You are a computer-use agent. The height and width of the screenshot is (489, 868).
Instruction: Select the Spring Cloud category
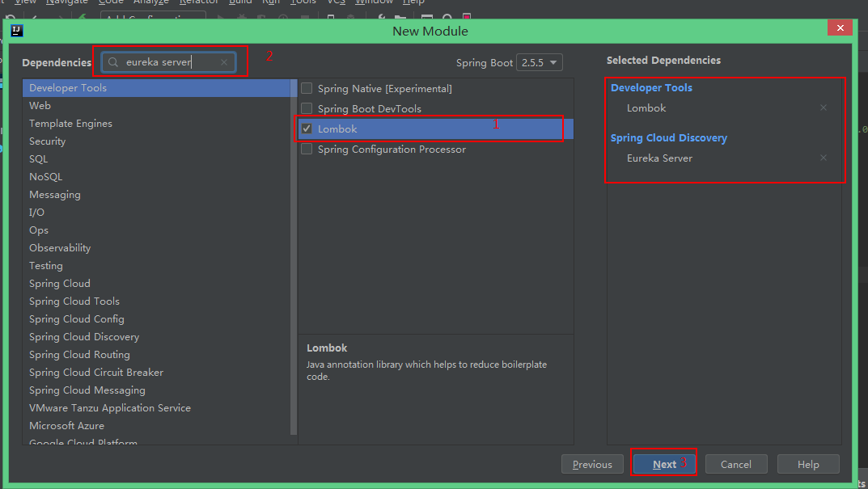[156, 283]
